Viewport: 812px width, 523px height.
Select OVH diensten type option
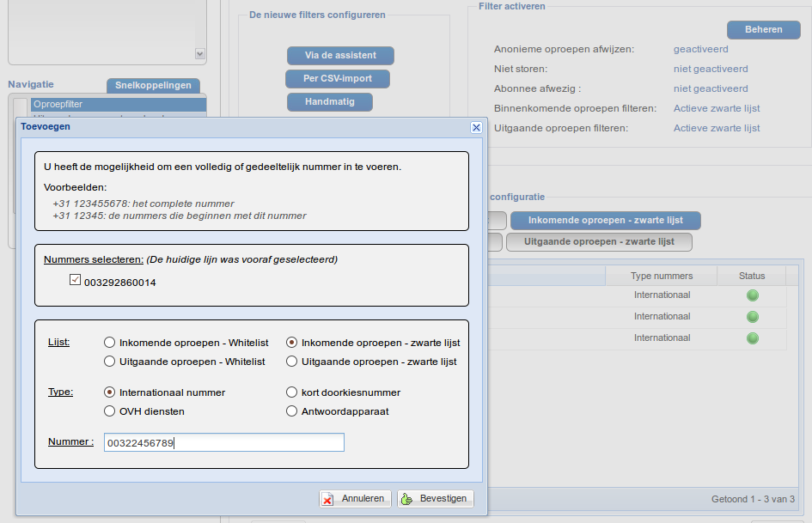pyautogui.click(x=109, y=411)
